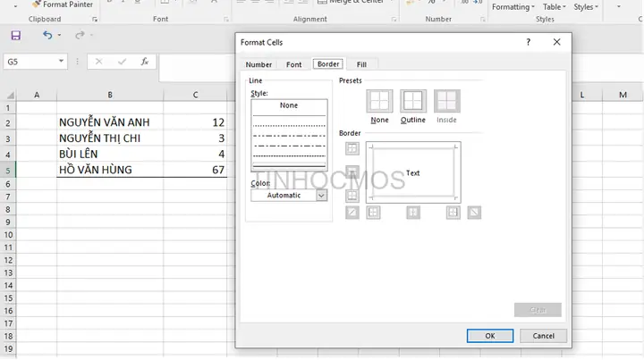Open the Cell Styles dropdown
The height and width of the screenshot is (360, 644).
tap(586, 7)
